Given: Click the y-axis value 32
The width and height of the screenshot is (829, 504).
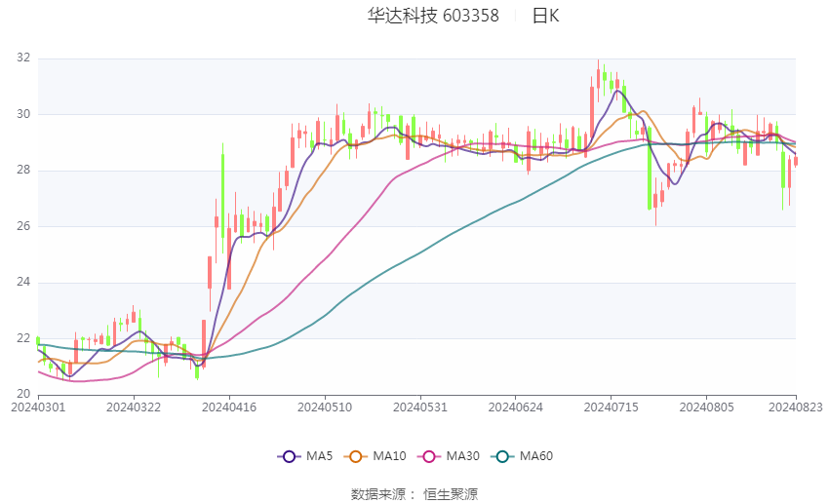Looking at the screenshot, I should coord(23,58).
